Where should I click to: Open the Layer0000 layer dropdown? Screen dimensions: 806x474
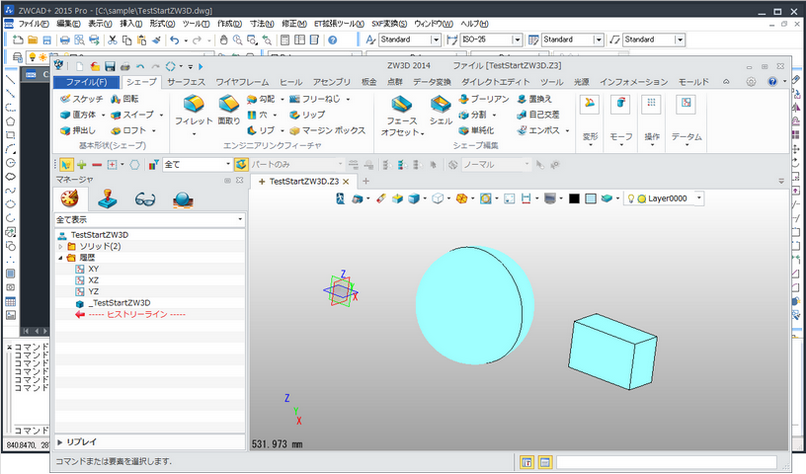coord(699,198)
